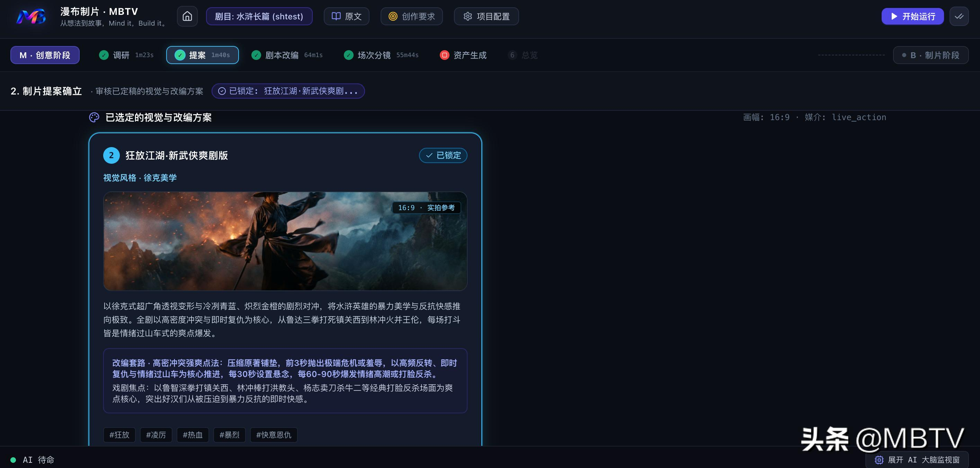Image resolution: width=980 pixels, height=468 pixels.
Task: Open the 6 总览 step
Action: 523,55
